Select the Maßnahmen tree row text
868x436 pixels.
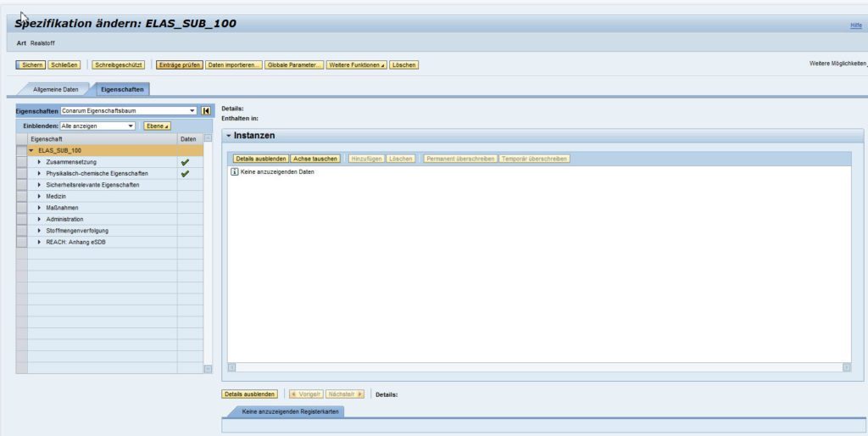[x=62, y=208]
